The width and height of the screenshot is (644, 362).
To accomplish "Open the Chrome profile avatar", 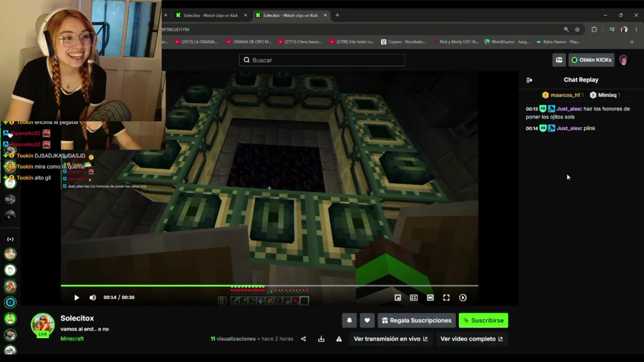I will coord(624,30).
